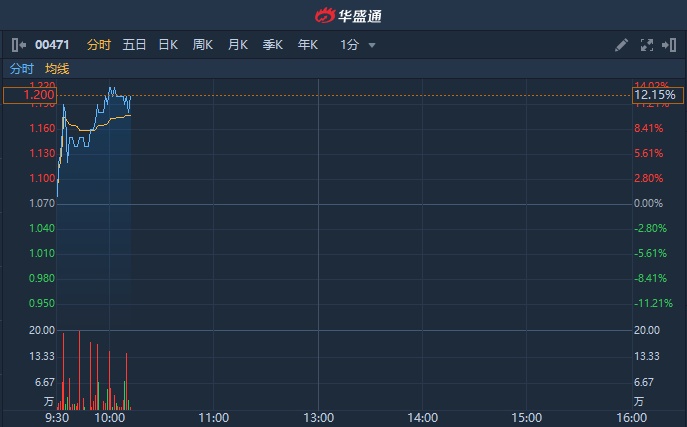Toggle the 均线 average line legend

tap(57, 69)
